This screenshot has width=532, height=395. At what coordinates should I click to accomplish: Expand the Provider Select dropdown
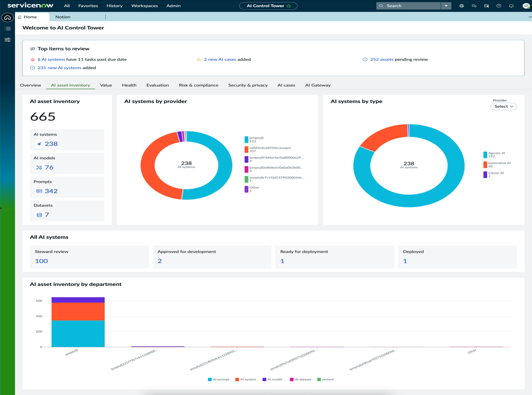point(504,106)
